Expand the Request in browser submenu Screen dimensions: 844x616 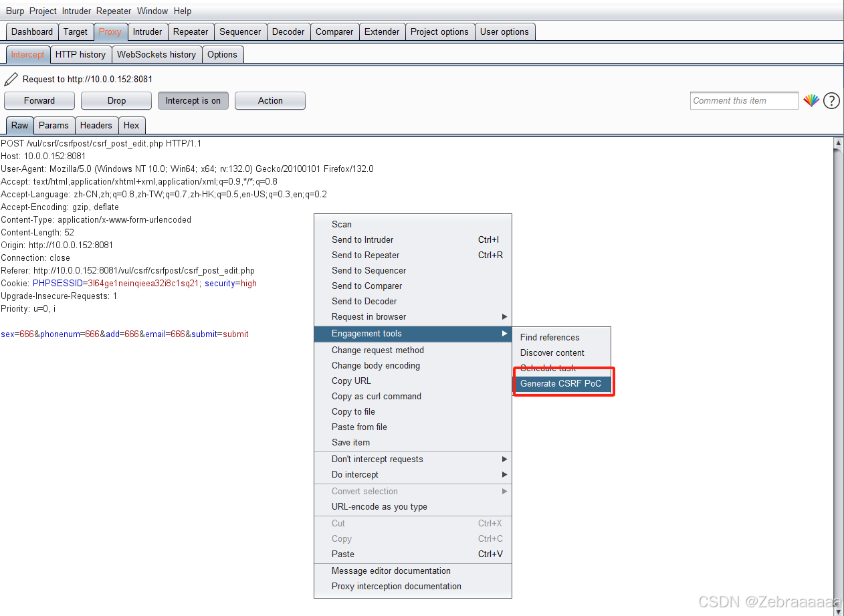[x=413, y=316]
